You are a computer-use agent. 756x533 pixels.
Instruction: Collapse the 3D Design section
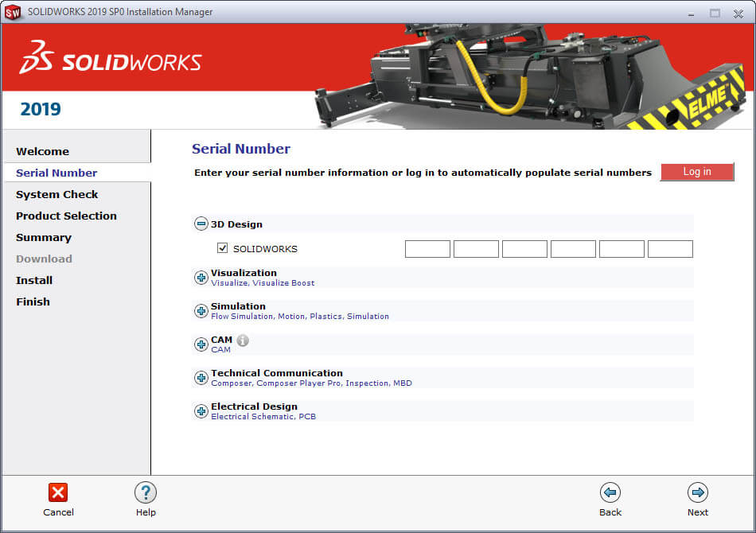coord(201,224)
